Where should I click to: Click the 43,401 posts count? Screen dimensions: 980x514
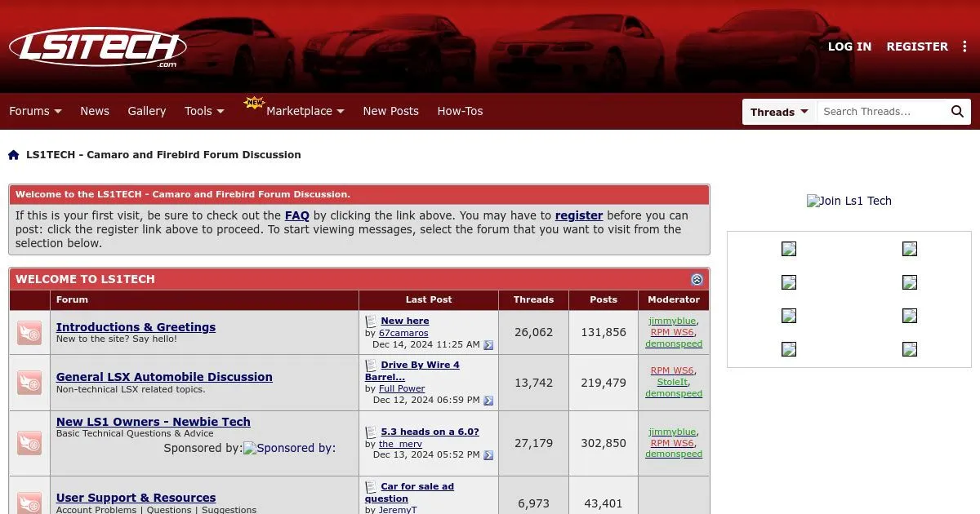604,503
